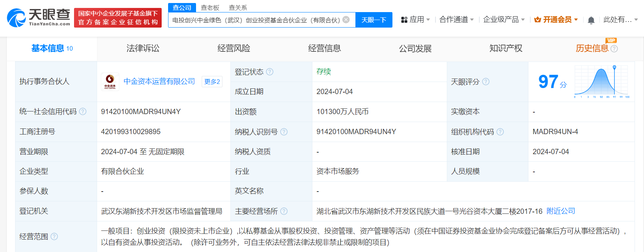Click the 中金资本 company logo thumbnail
This screenshot has width=644, height=252.
point(110,82)
